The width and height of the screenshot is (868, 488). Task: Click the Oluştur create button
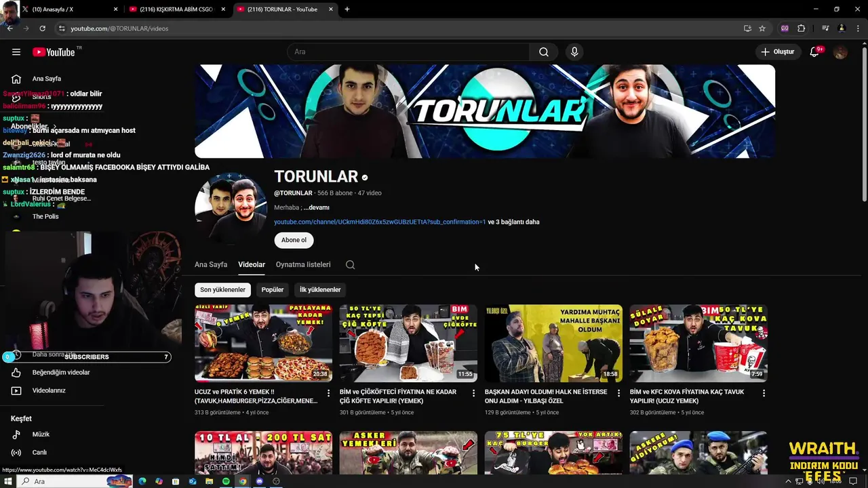(x=777, y=52)
